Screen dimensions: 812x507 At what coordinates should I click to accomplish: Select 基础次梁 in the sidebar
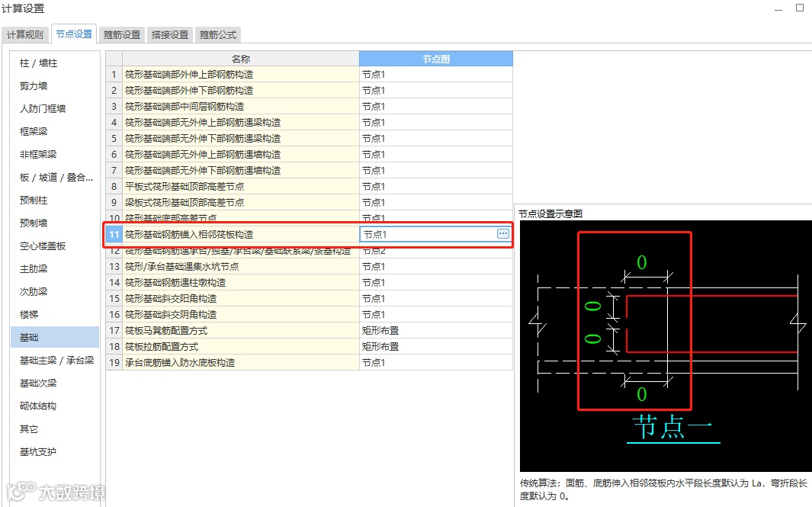click(38, 383)
